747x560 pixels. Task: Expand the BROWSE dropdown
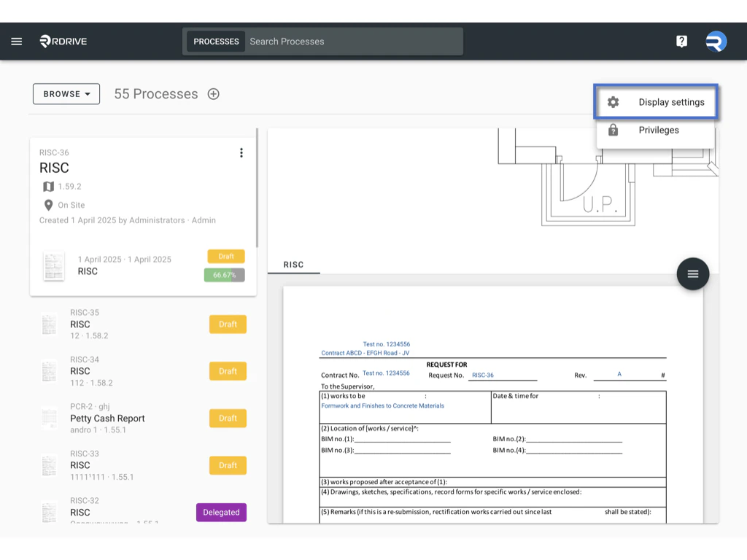coord(66,94)
